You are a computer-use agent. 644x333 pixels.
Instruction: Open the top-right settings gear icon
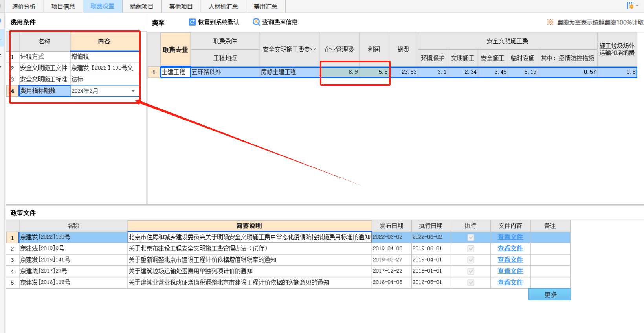coord(631,6)
